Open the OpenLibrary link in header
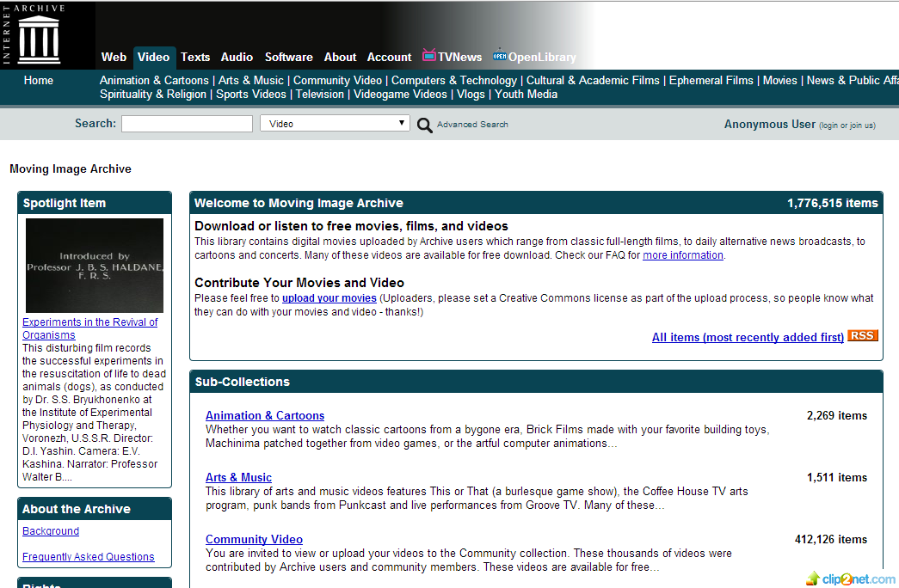Viewport: 899px width, 588px height. [x=534, y=57]
